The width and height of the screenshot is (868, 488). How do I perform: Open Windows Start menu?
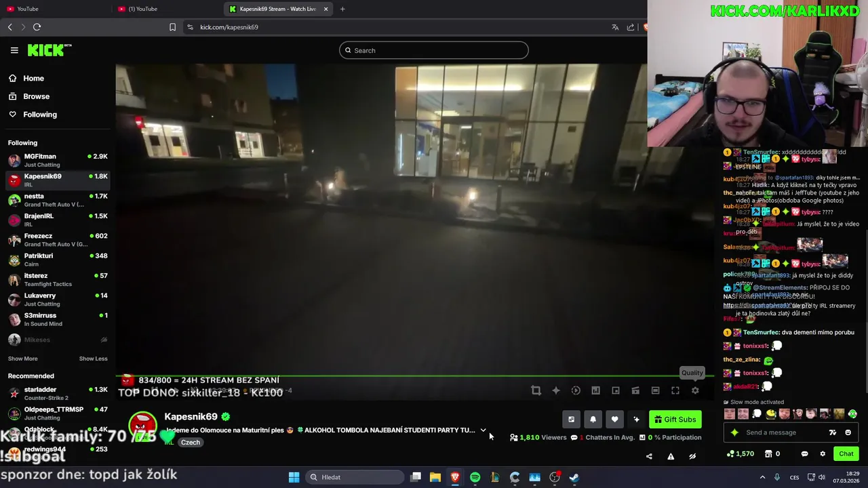(294, 477)
